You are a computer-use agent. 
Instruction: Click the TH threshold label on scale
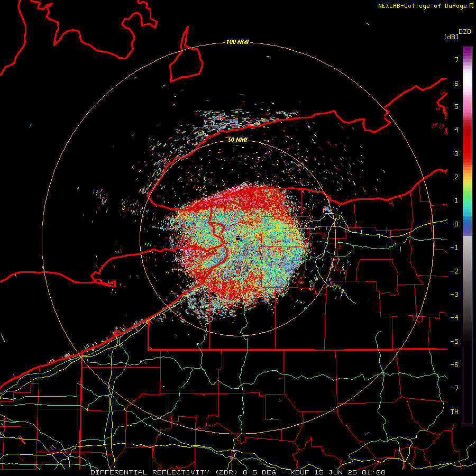tap(454, 412)
